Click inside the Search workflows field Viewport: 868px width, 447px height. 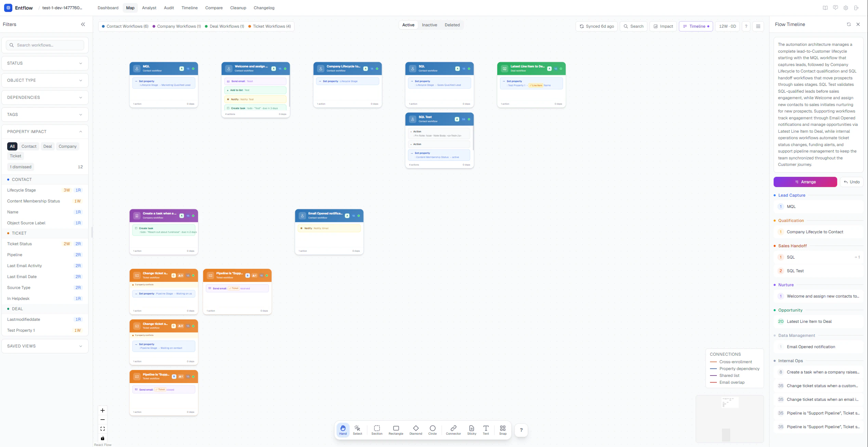point(45,45)
